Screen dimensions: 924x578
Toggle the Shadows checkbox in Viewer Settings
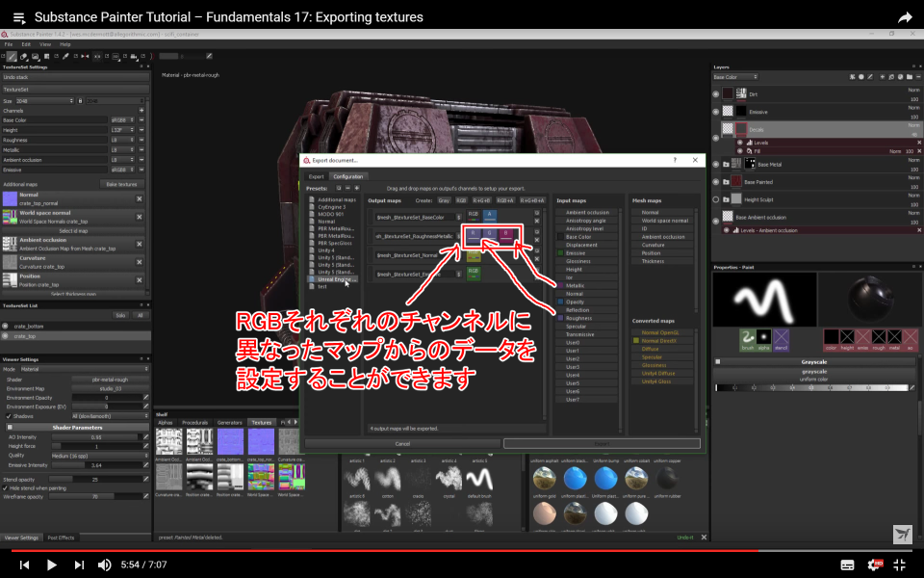click(x=9, y=416)
